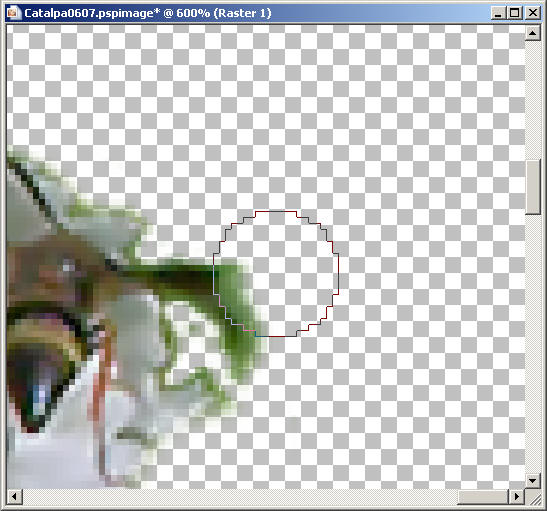Close the Catalpa0607 image window
This screenshot has height=511, width=547.
[533, 13]
